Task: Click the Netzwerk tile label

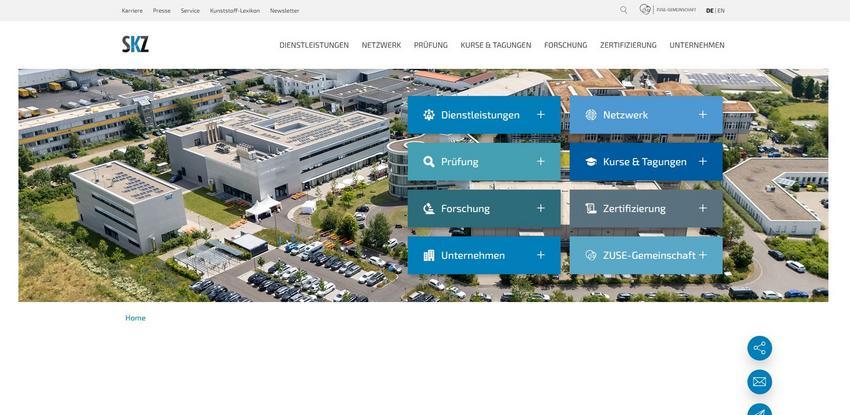Action: (625, 115)
